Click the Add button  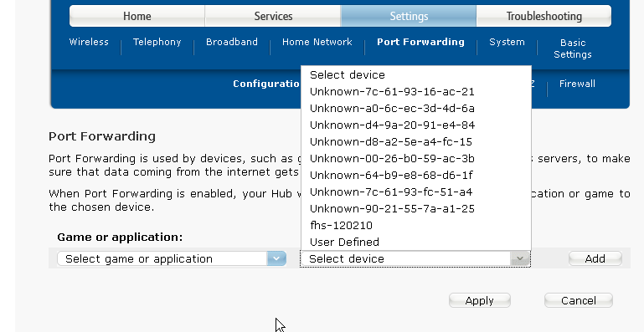[x=595, y=258]
